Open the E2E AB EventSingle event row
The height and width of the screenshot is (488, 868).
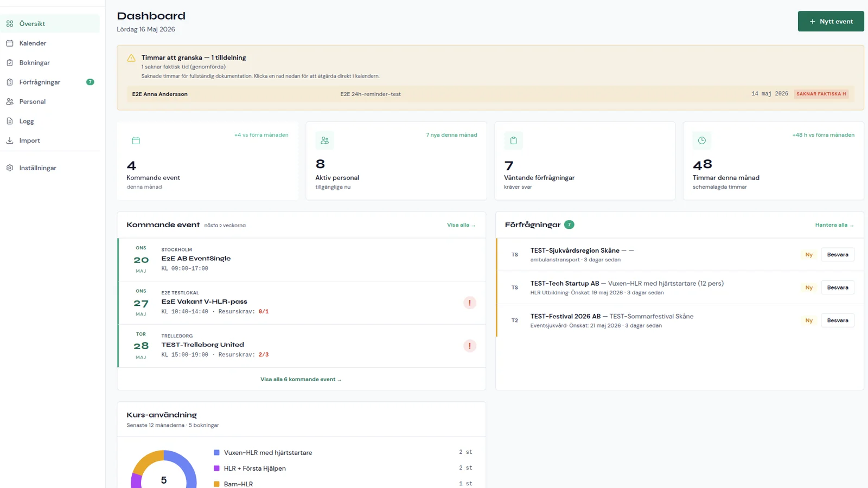[302, 260]
